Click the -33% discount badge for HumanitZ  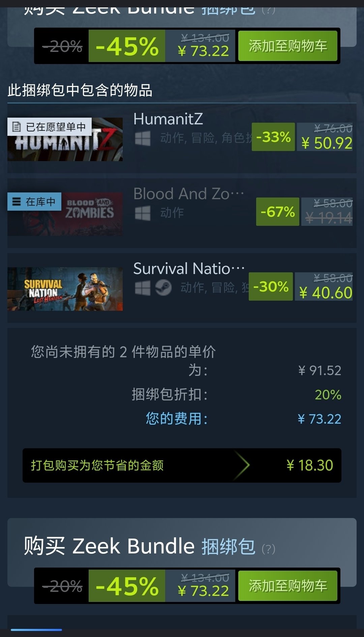point(273,137)
